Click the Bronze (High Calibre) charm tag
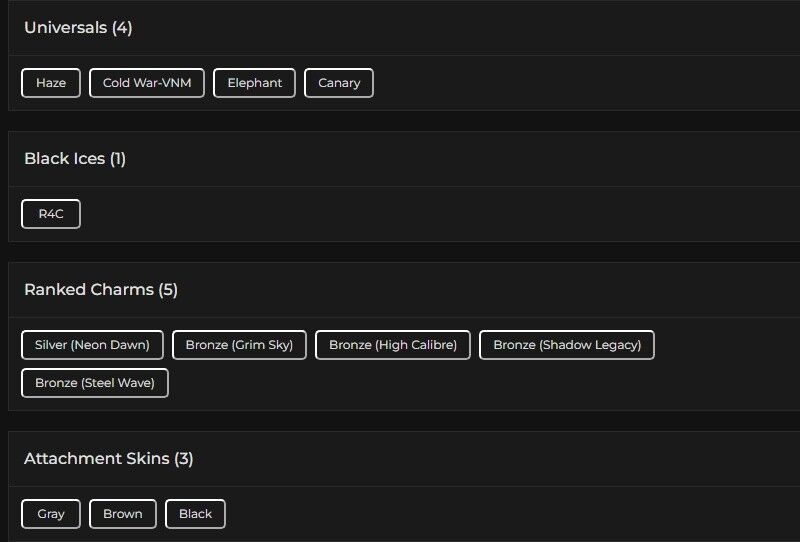This screenshot has width=800, height=542. [393, 345]
